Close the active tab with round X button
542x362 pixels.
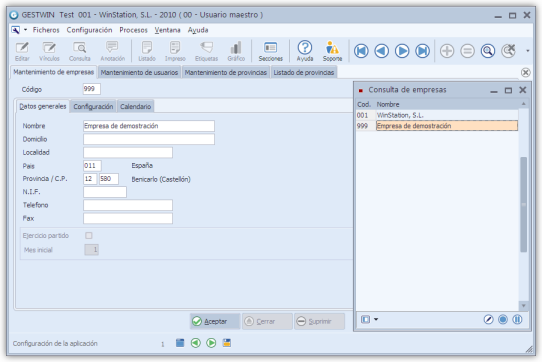click(525, 72)
